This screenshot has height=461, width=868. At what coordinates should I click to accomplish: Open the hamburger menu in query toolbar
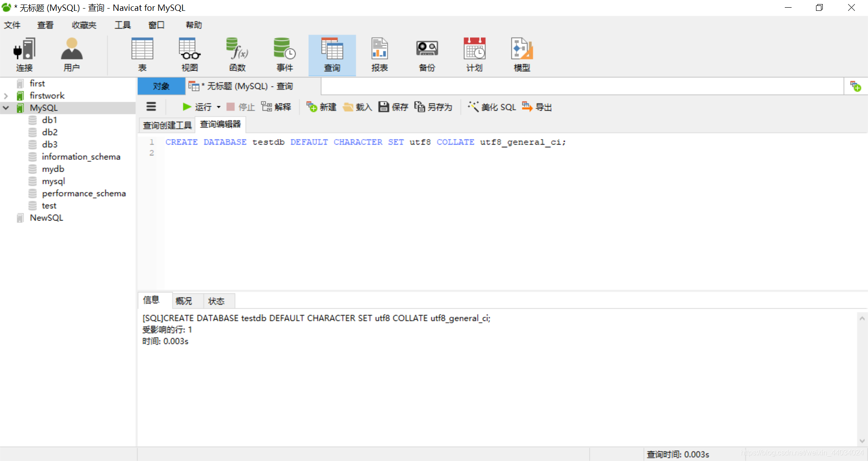coord(151,107)
